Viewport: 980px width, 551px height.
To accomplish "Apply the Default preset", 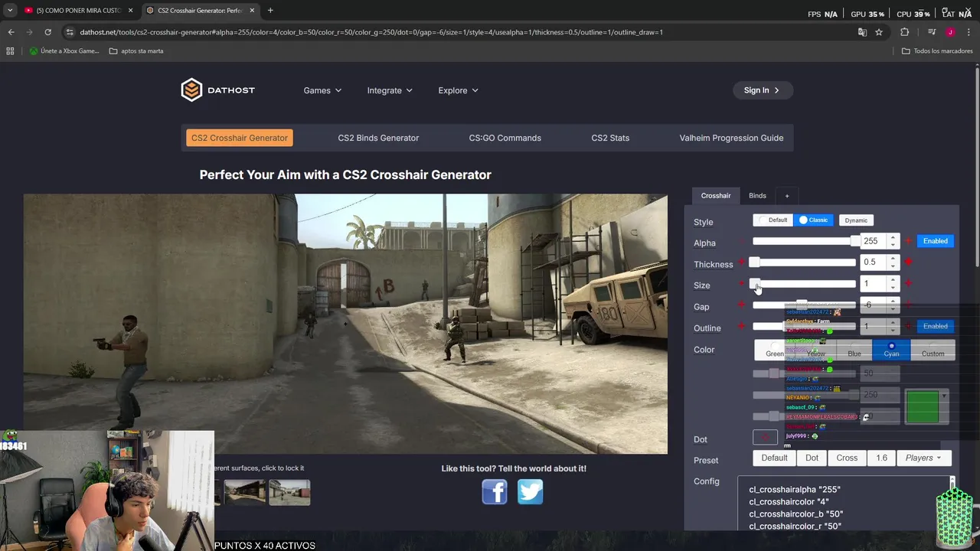I will 774,458.
